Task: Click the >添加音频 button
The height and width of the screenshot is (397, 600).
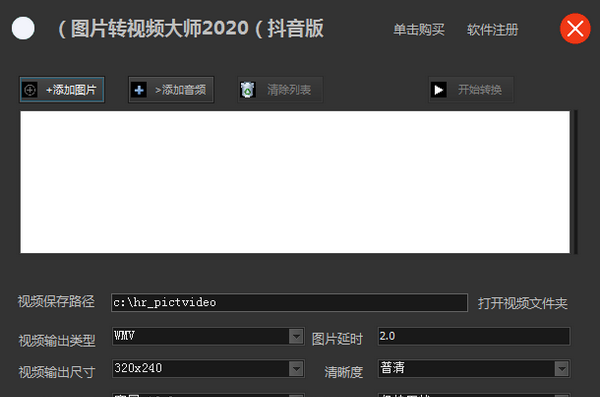Action: [171, 90]
